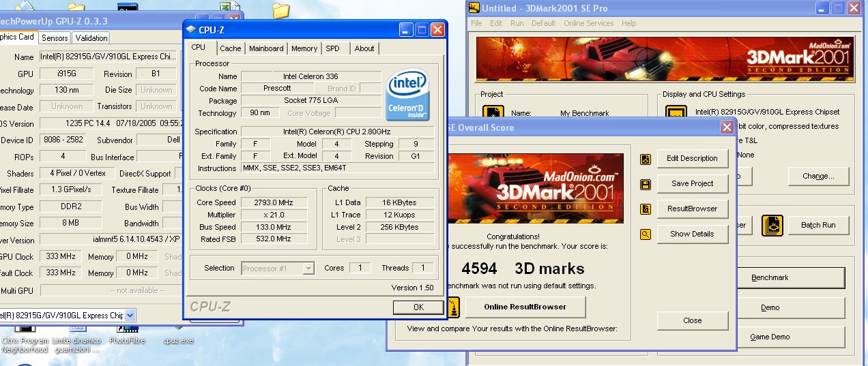Open the Default menu in 3DMark2001
Image resolution: width=868 pixels, height=366 pixels.
tap(543, 23)
